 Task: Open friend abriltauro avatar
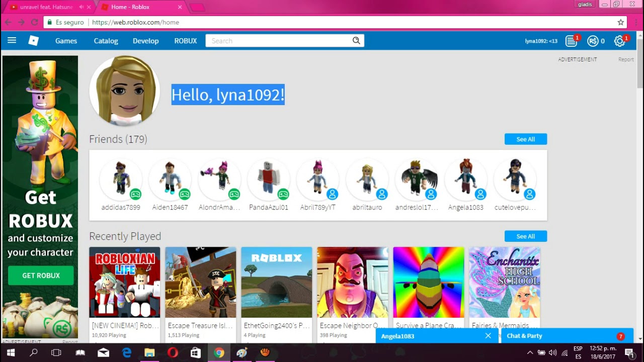point(367,179)
